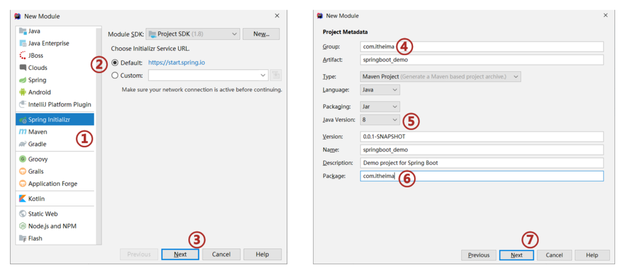Click Cancel in the left dialog
This screenshot has width=644, height=276.
click(x=221, y=254)
